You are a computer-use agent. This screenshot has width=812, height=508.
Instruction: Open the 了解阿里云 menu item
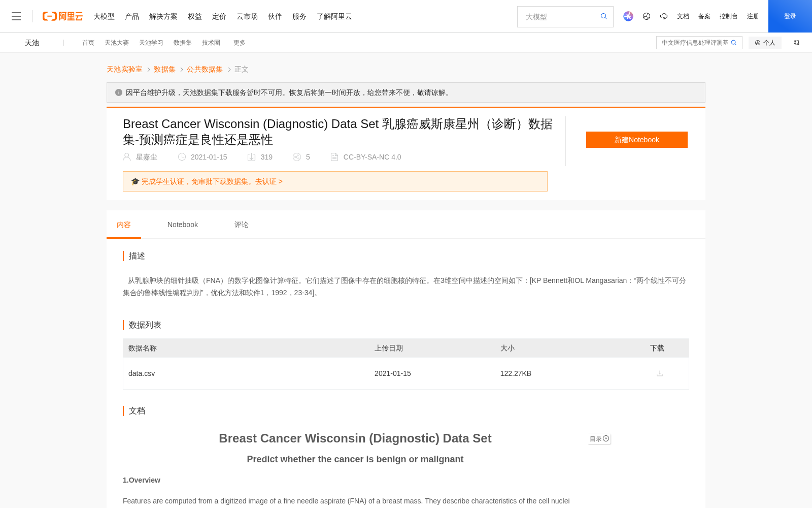(334, 16)
